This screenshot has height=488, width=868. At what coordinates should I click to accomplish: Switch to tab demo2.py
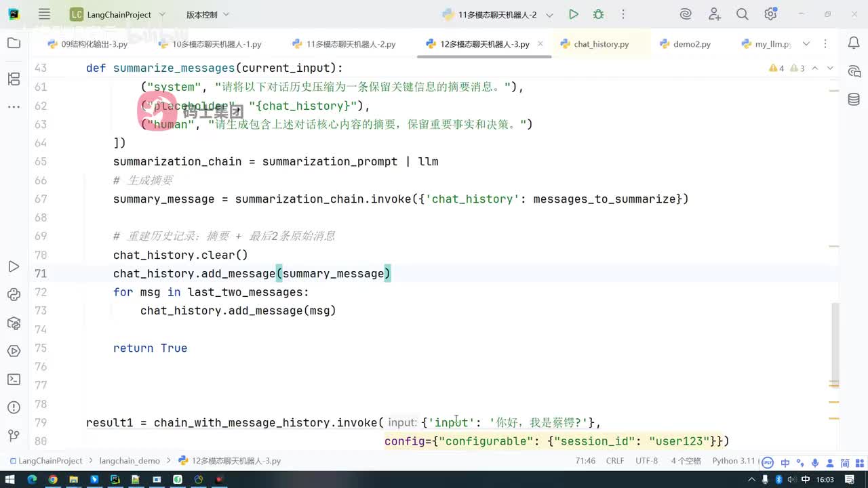[x=686, y=44]
